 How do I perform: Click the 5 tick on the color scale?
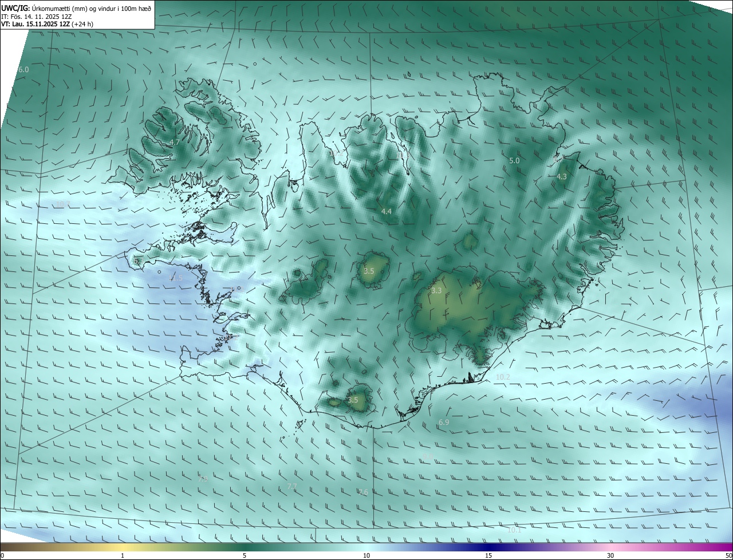coord(245,555)
